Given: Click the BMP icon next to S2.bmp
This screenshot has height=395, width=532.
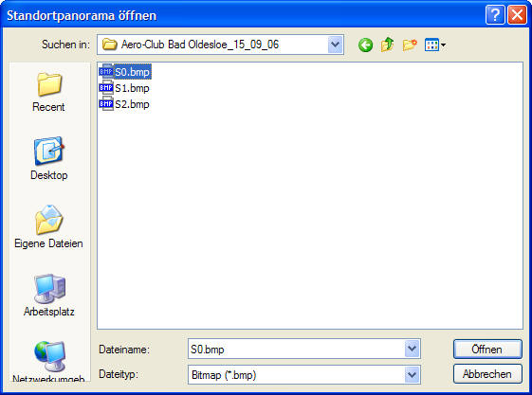Looking at the screenshot, I should [x=106, y=103].
